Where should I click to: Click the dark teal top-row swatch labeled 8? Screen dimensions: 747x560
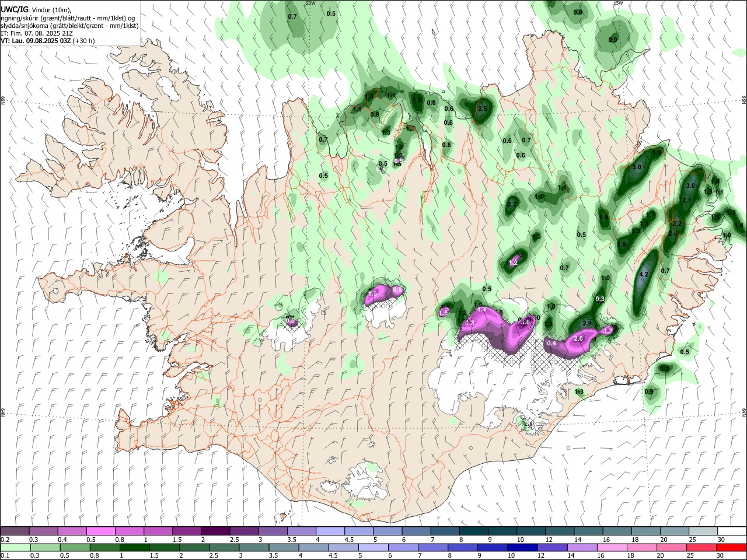click(x=473, y=531)
